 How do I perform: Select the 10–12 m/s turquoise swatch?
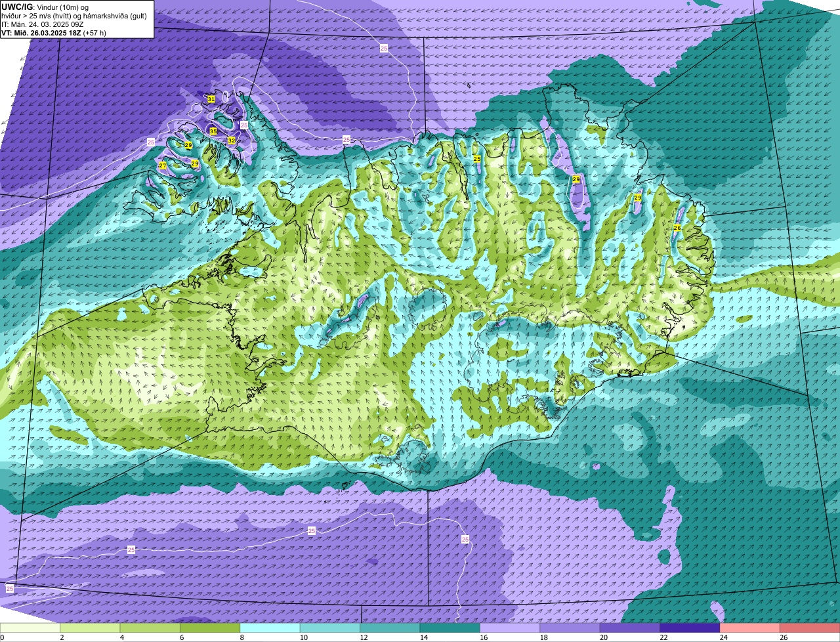(330, 628)
